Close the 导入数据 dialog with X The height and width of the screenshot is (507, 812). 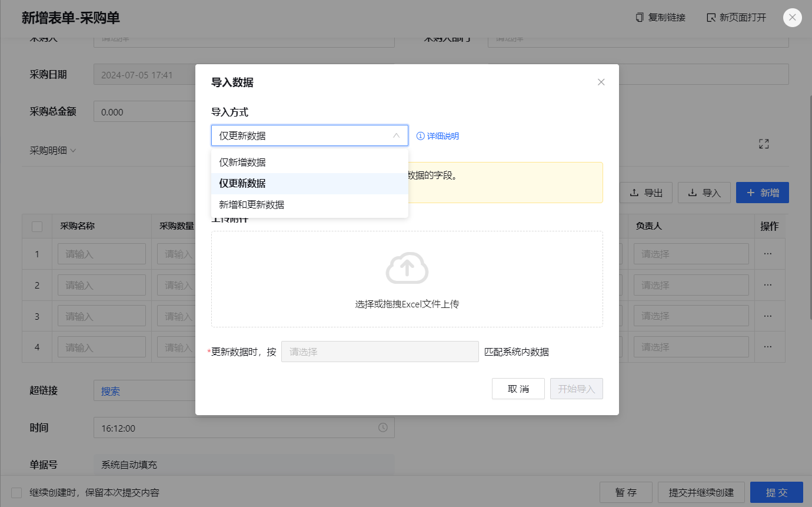click(x=601, y=82)
